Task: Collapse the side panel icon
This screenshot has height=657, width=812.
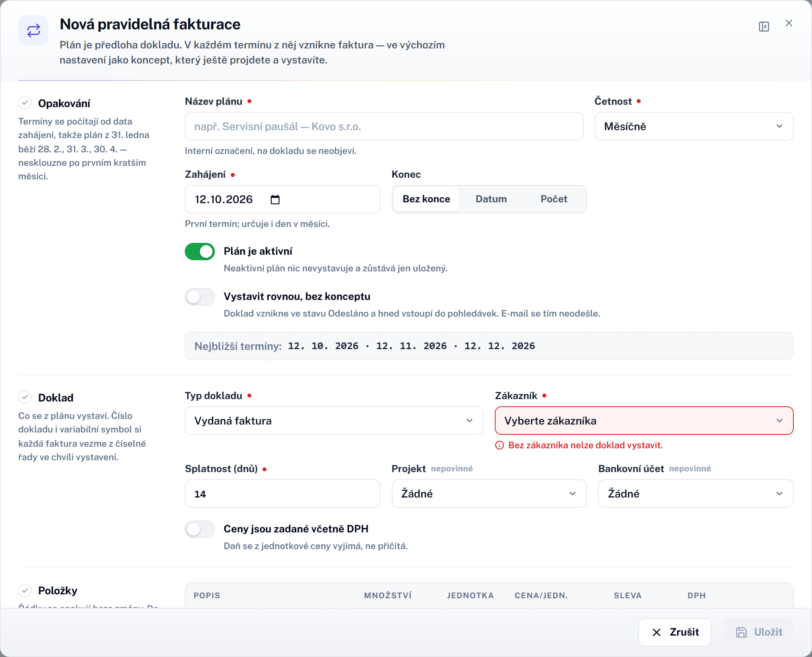Action: pos(764,27)
